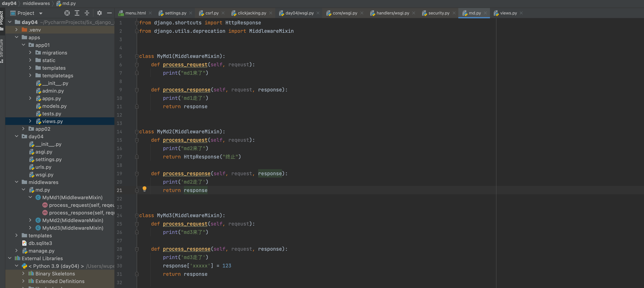Image resolution: width=644 pixels, height=288 pixels.
Task: Click the Expand All icon in Project panel
Action: (77, 13)
